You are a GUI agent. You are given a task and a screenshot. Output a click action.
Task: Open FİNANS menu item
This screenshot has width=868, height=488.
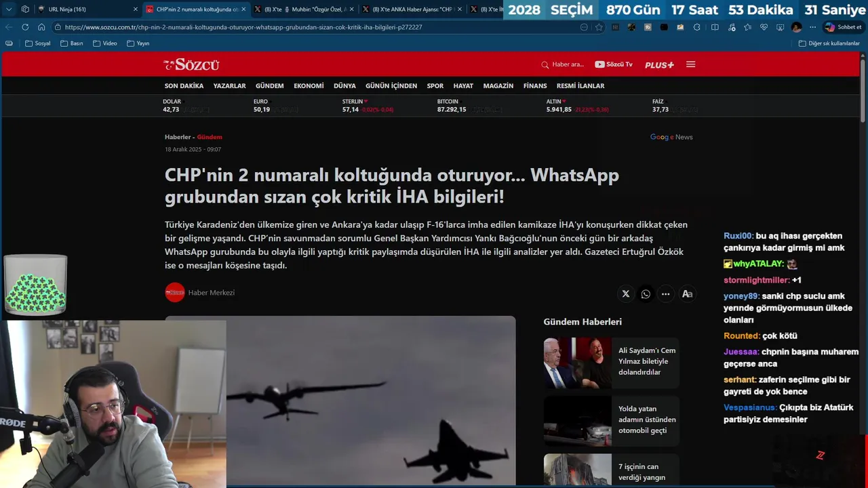coord(535,86)
